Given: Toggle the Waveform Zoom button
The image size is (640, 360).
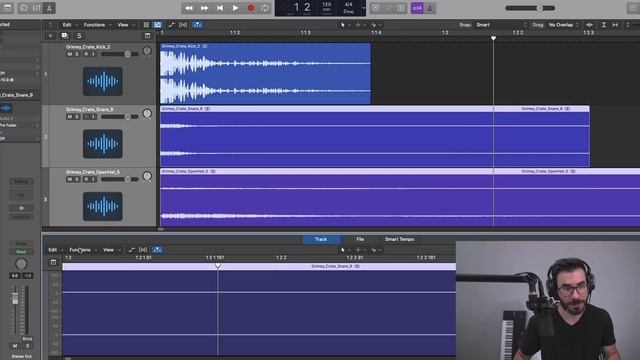Looking at the screenshot, I should click(589, 25).
